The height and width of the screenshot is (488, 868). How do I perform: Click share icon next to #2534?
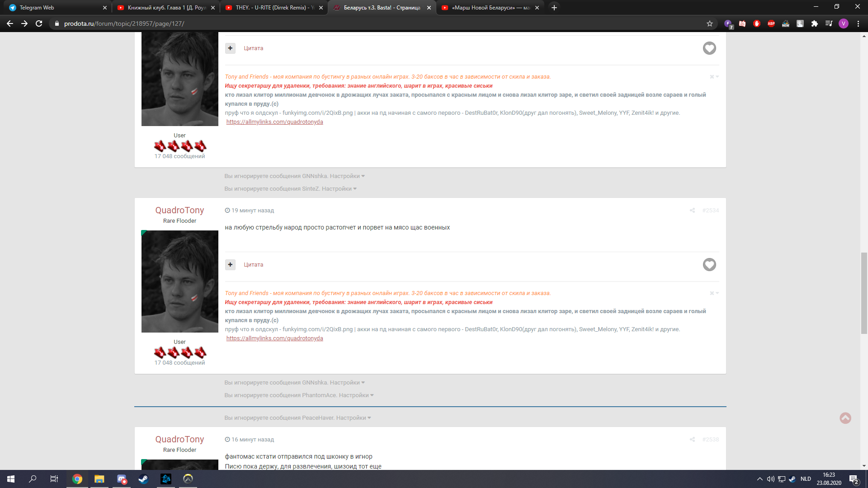pyautogui.click(x=692, y=211)
